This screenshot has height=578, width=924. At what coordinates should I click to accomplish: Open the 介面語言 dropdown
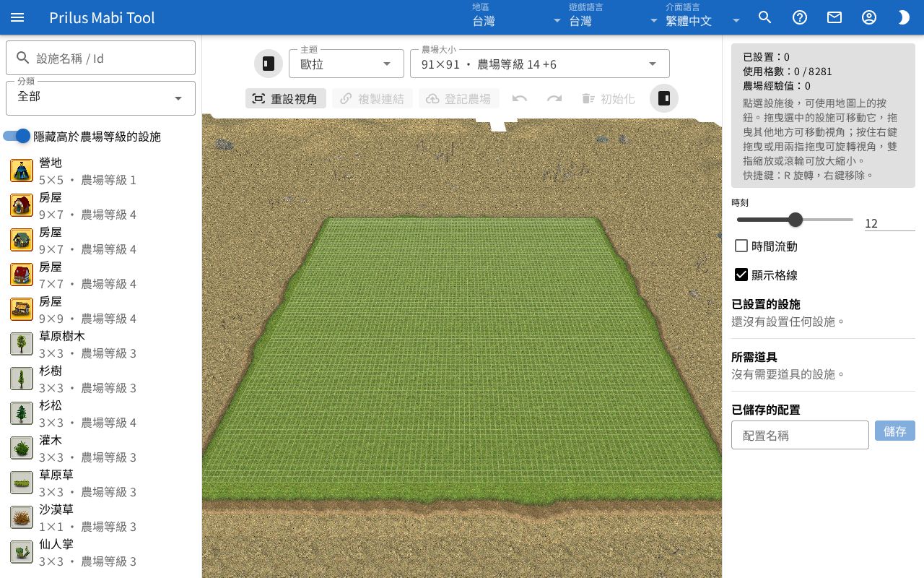pyautogui.click(x=703, y=17)
